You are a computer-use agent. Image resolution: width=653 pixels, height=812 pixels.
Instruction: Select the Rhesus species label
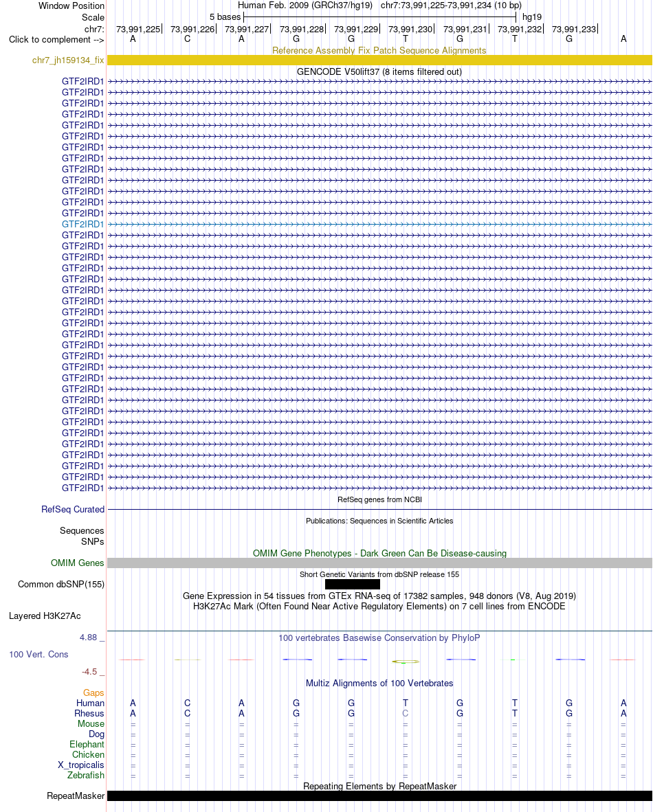pos(89,714)
